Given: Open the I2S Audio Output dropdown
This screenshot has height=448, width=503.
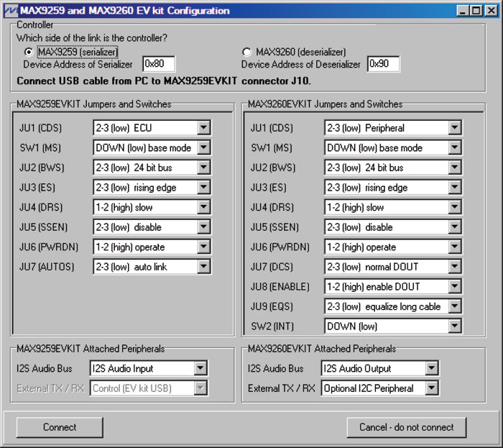Looking at the screenshot, I should click(x=380, y=368).
